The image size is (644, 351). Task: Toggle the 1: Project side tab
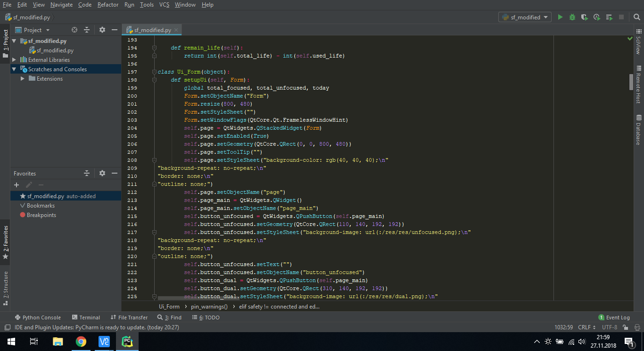pos(5,44)
